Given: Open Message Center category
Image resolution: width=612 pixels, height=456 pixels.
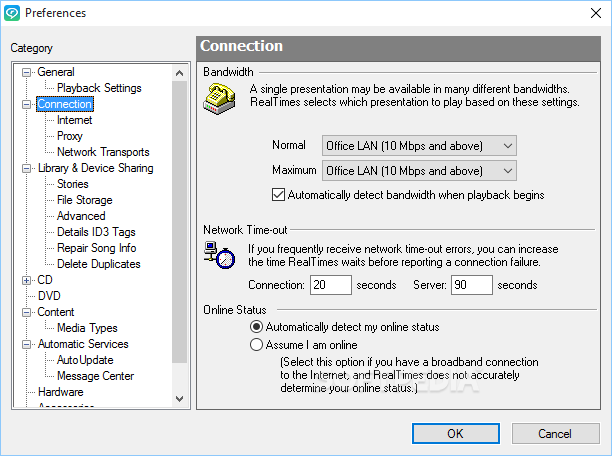Looking at the screenshot, I should point(96,376).
